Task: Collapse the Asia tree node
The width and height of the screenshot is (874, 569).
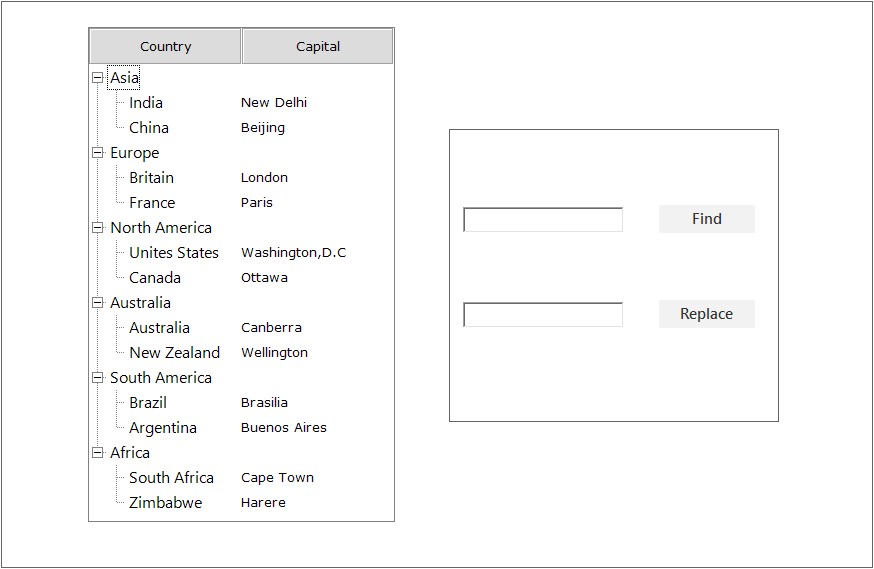Action: [x=98, y=77]
